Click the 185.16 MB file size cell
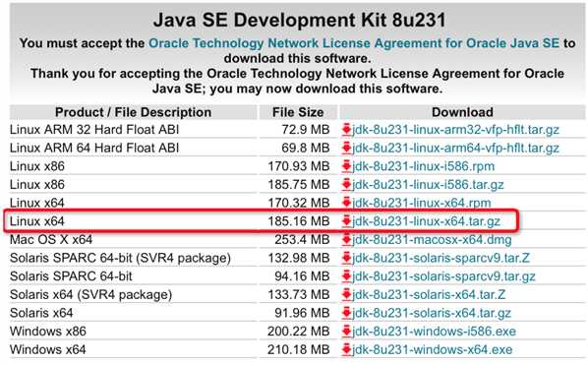The width and height of the screenshot is (588, 365). click(299, 221)
